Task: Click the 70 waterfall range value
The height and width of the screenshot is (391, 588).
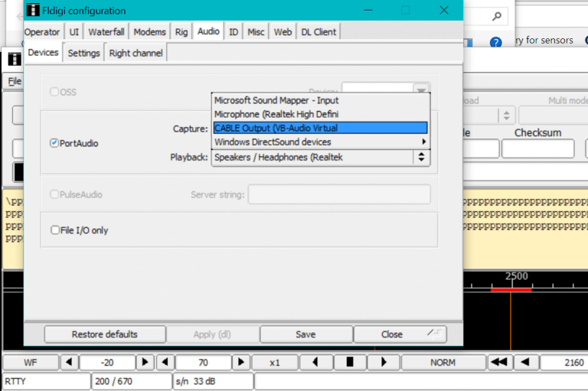Action: (203, 362)
